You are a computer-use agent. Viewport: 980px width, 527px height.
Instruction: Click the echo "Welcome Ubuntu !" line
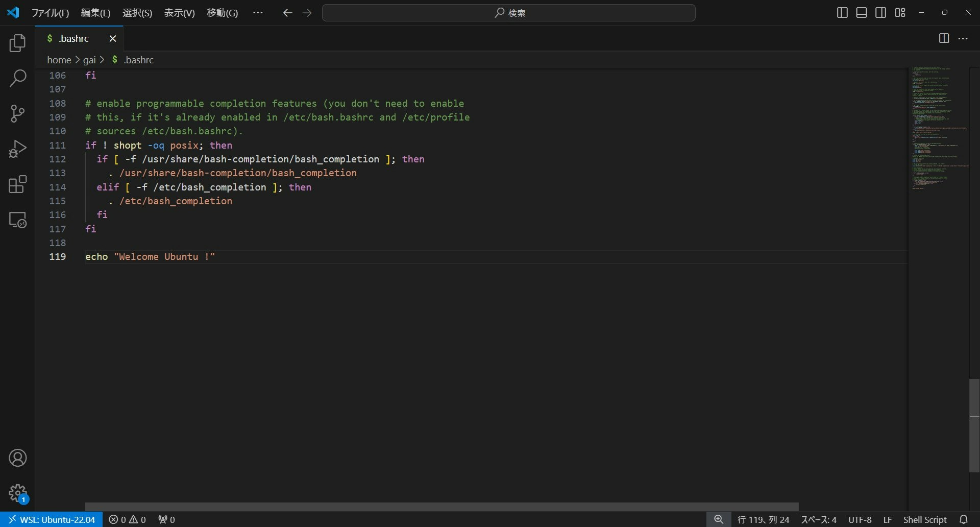(150, 256)
